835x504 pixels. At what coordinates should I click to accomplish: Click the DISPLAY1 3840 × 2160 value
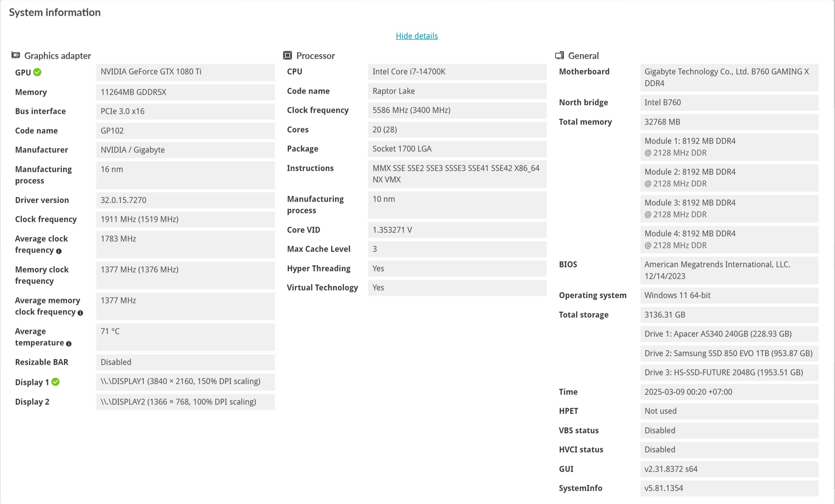pyautogui.click(x=186, y=381)
